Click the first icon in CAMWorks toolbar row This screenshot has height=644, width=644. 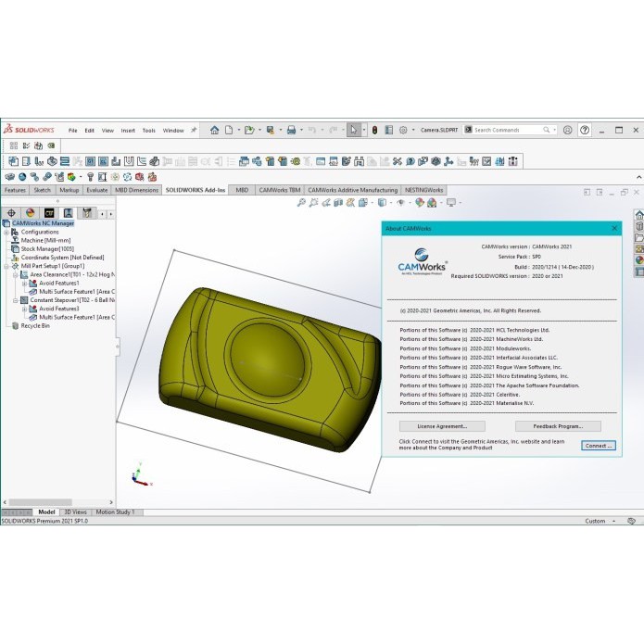coord(14,161)
